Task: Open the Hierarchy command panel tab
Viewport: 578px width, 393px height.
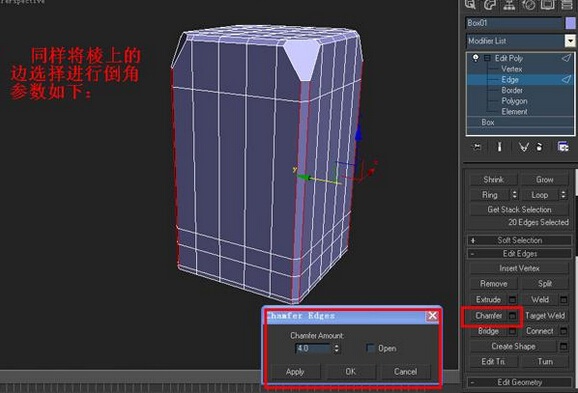Action: coord(509,5)
